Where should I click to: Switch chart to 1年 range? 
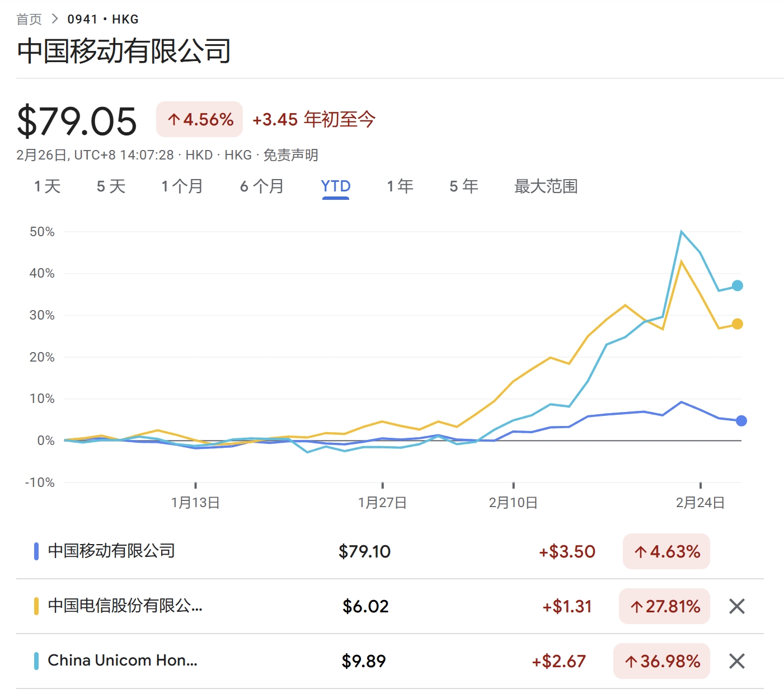(400, 186)
